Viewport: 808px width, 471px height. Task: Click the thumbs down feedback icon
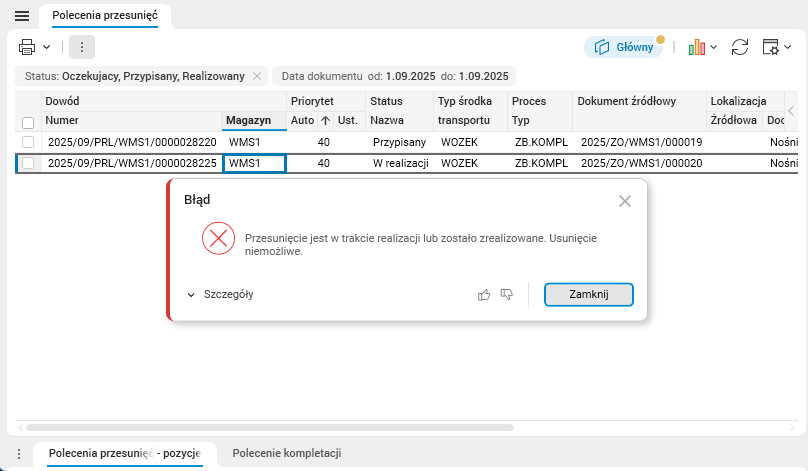click(507, 294)
